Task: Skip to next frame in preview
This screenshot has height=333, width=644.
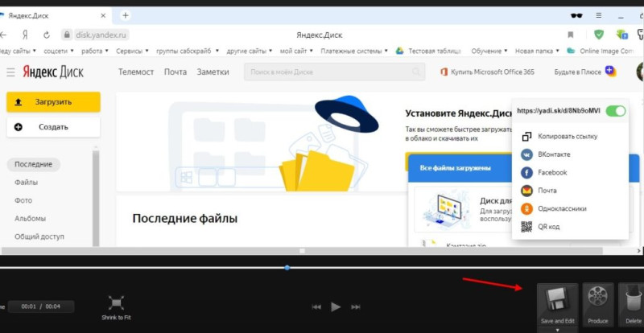Action: click(356, 306)
